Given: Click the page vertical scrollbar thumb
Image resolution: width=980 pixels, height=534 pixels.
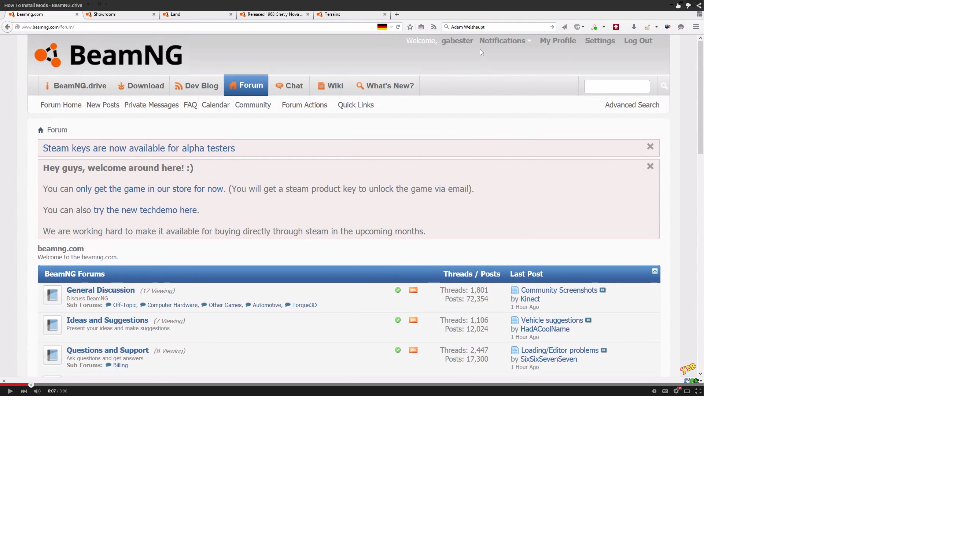Looking at the screenshot, I should pyautogui.click(x=700, y=97).
